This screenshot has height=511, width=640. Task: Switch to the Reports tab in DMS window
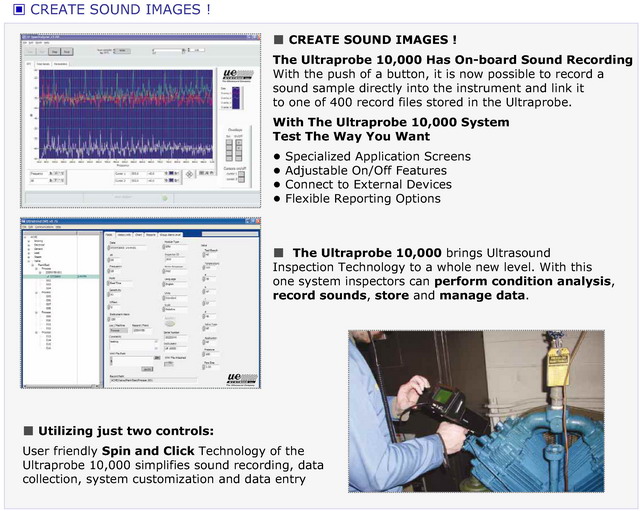click(x=151, y=235)
